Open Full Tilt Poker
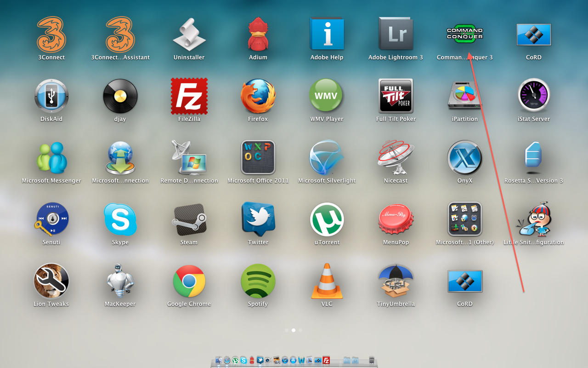Viewport: 588px width, 368px height. [x=396, y=96]
